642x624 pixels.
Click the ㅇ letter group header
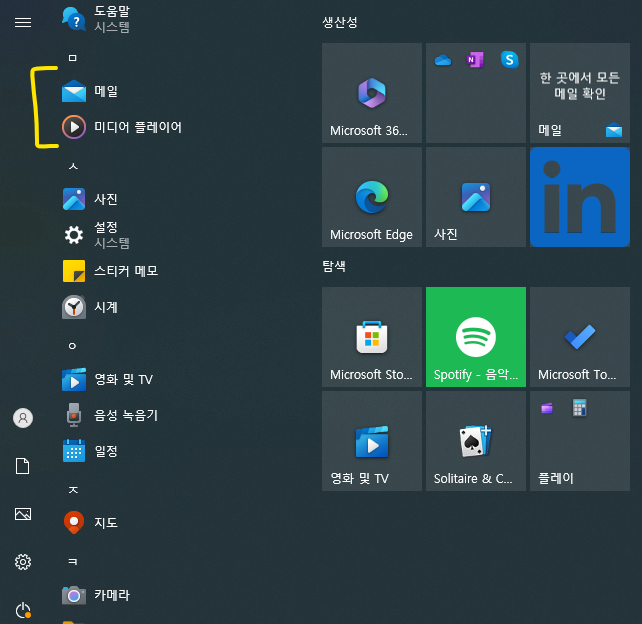pos(72,346)
